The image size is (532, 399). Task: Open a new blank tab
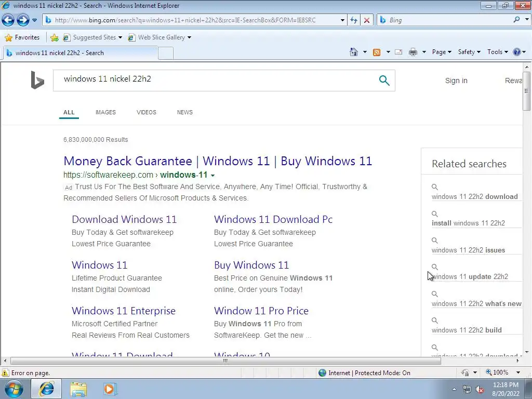166,54
